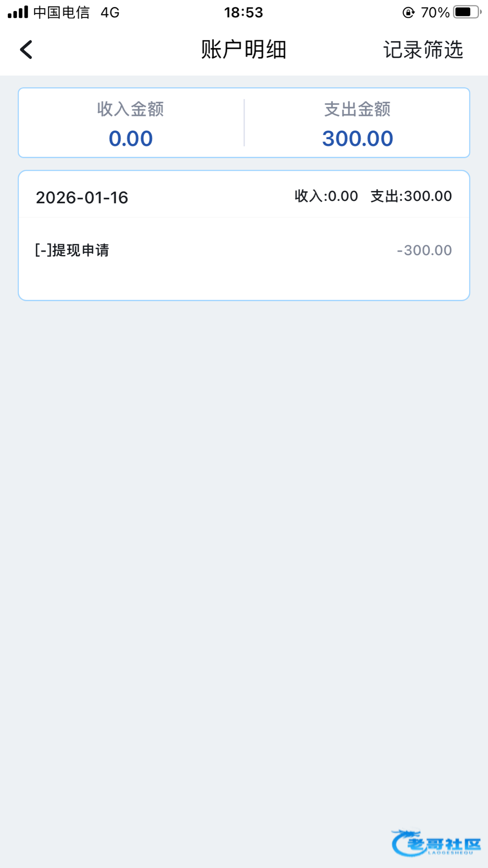The height and width of the screenshot is (868, 488).
Task: Tap the -300.00 transaction amount
Action: point(424,250)
